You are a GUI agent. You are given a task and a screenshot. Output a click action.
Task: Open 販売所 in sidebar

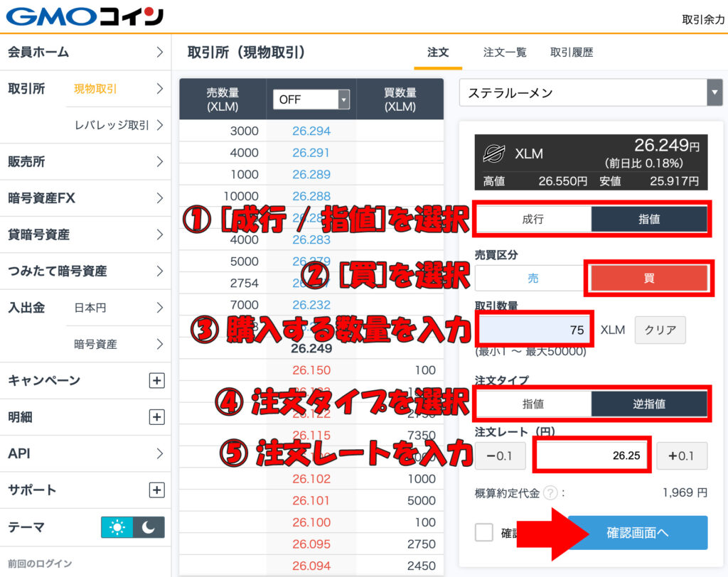click(x=85, y=161)
